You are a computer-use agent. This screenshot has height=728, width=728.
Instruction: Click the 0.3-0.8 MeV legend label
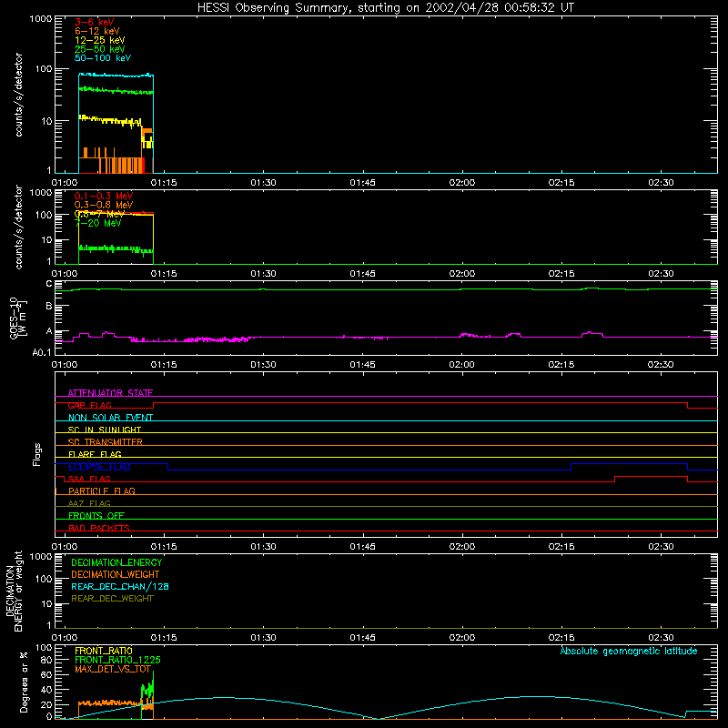click(104, 205)
